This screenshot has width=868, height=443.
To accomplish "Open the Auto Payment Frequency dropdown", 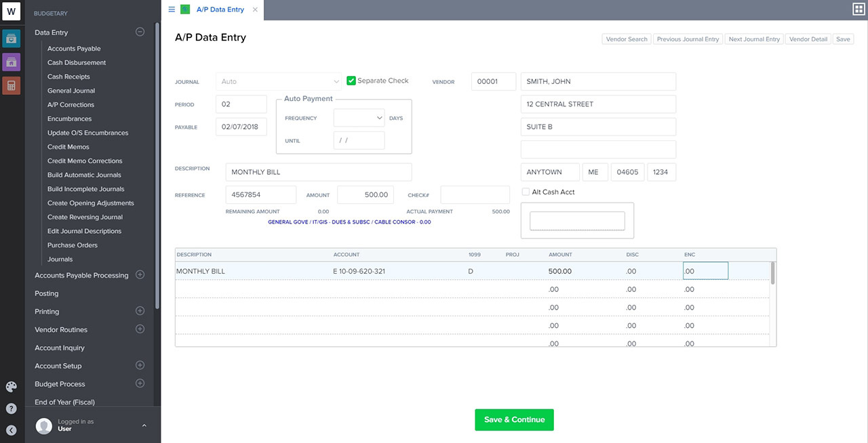I will point(359,118).
